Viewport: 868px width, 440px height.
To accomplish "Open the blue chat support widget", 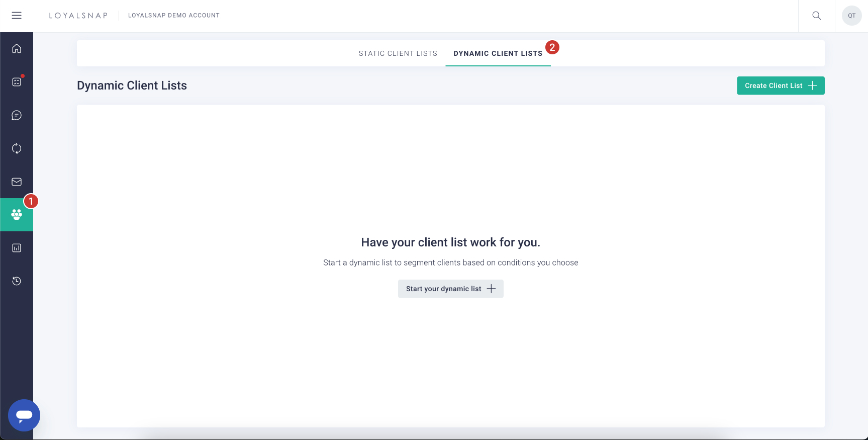I will [24, 415].
